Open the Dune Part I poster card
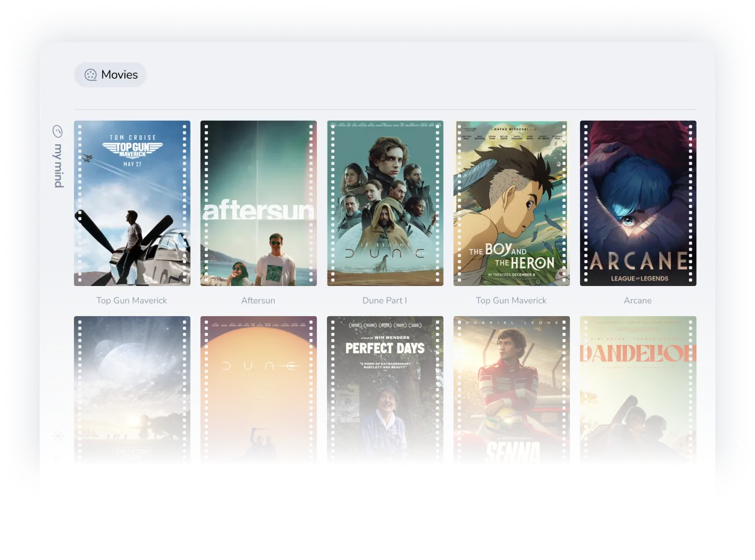Image resolution: width=755 pixels, height=560 pixels. 385,203
